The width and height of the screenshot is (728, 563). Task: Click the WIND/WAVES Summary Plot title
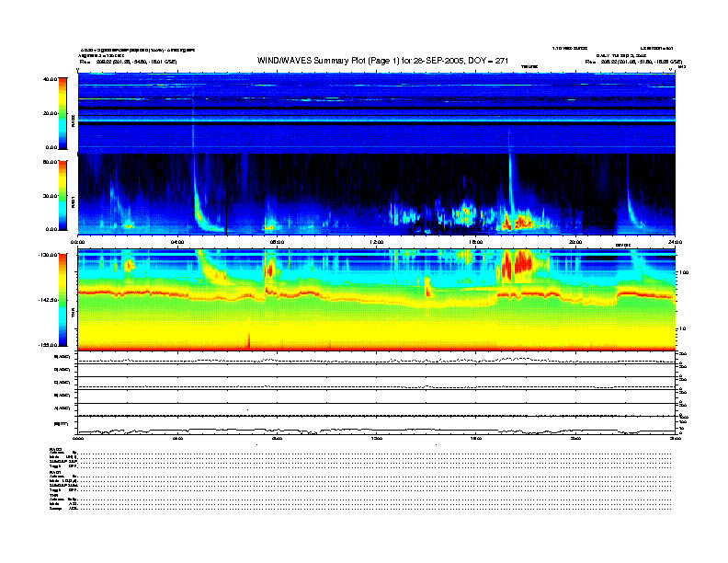[x=382, y=61]
